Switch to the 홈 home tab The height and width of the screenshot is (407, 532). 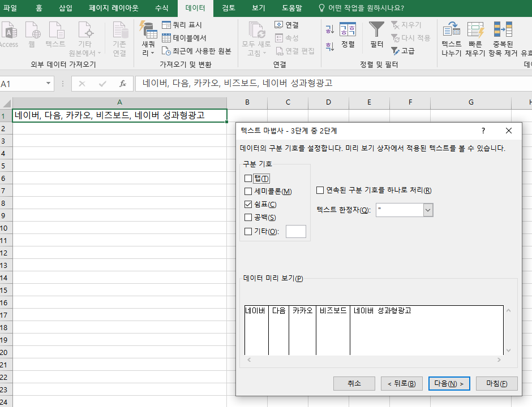tap(39, 8)
